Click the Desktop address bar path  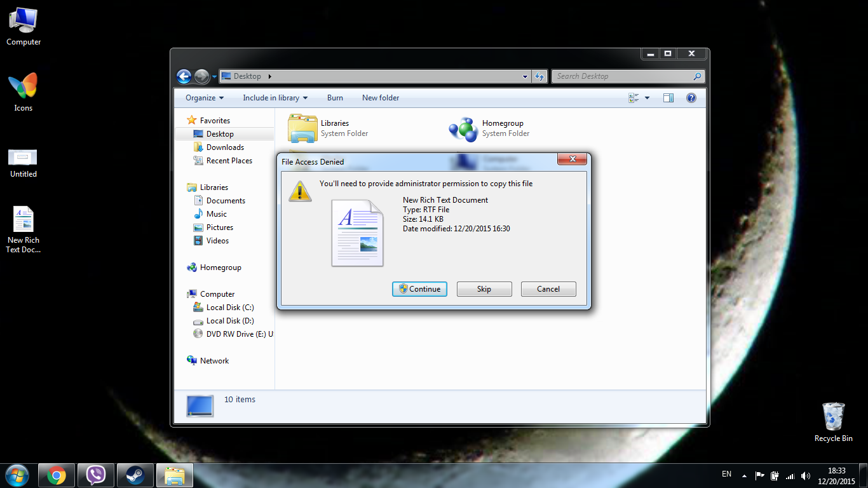click(x=247, y=76)
